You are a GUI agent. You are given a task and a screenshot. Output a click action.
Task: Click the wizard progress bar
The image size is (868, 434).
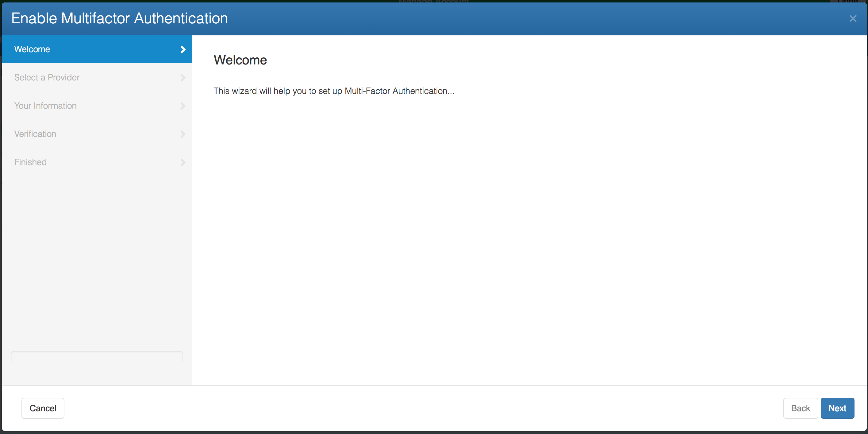tap(97, 357)
